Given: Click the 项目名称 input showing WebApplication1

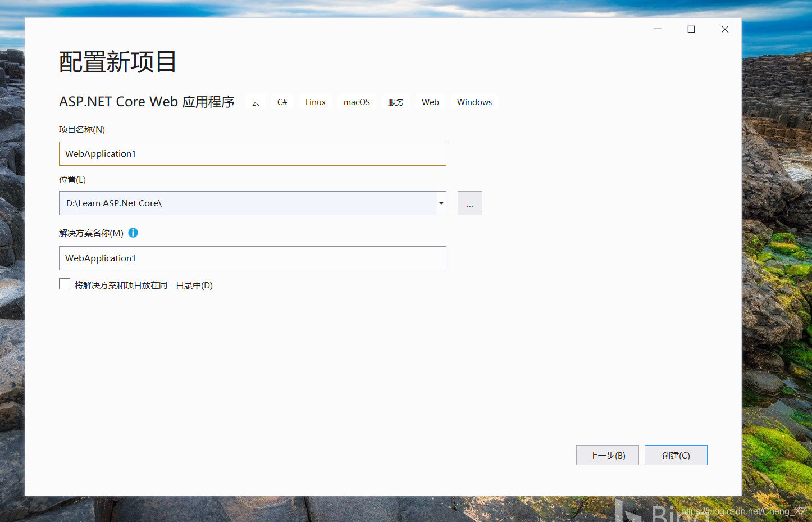Looking at the screenshot, I should [x=252, y=153].
